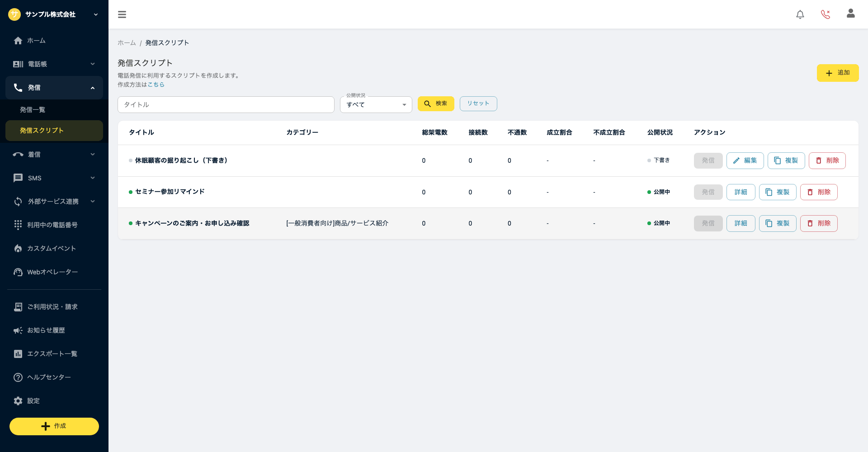Expand the SMS sidebar section

point(54,178)
